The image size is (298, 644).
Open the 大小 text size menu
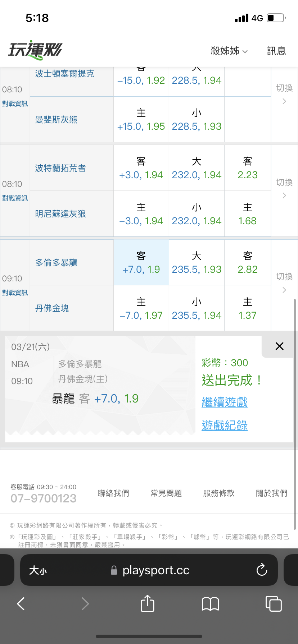pos(38,570)
